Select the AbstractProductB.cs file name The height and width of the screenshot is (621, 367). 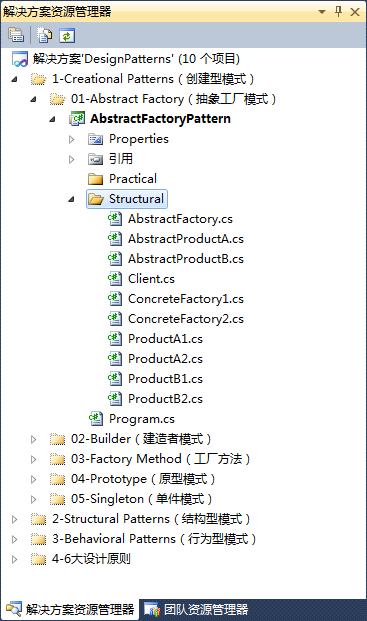(186, 259)
